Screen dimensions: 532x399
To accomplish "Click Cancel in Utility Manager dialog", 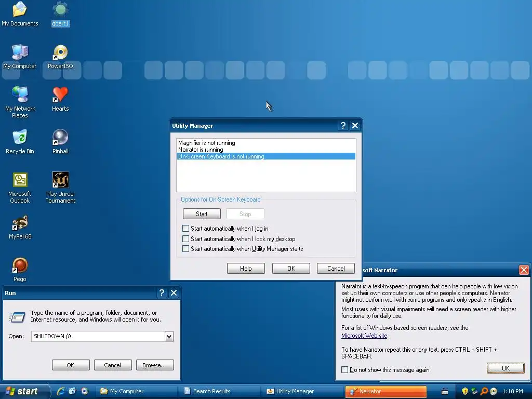I will pyautogui.click(x=336, y=269).
